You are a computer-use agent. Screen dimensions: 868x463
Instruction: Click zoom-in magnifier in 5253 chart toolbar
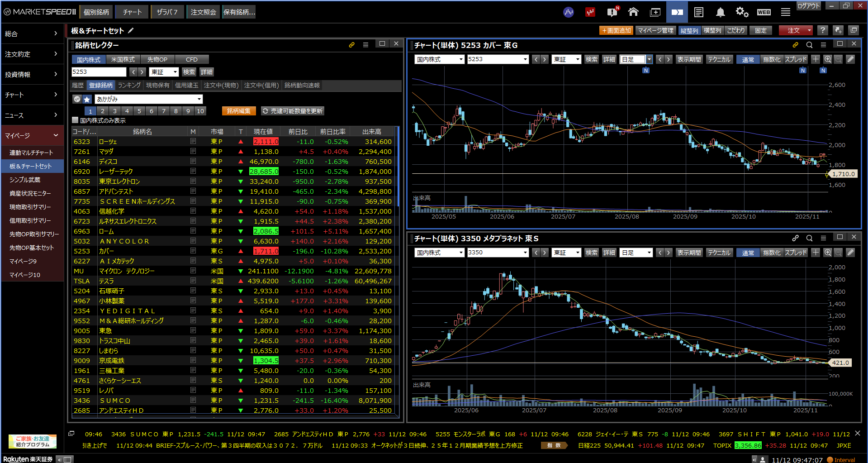pyautogui.click(x=828, y=59)
